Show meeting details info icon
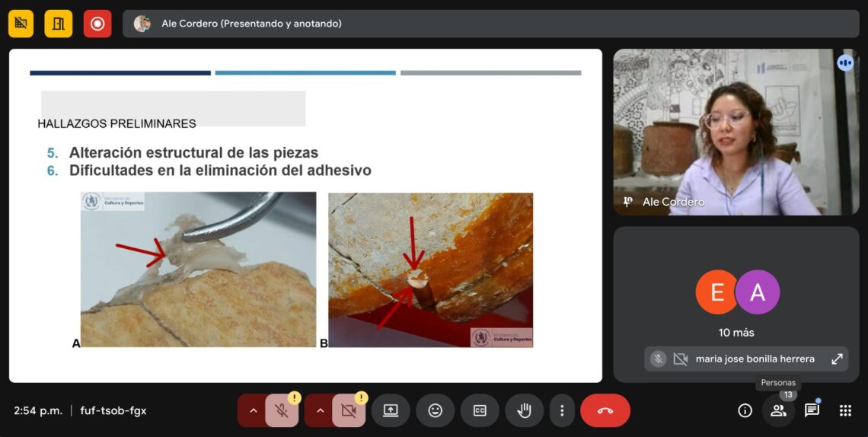This screenshot has height=437, width=868. [x=745, y=410]
